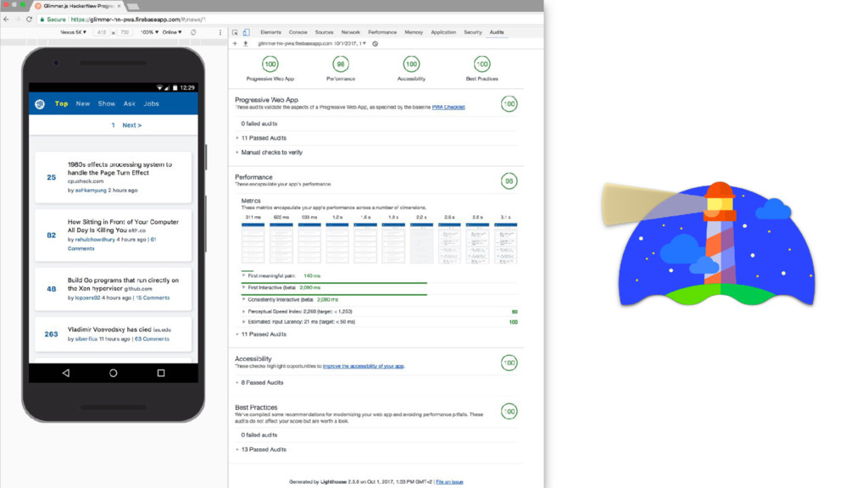Open the PWA Checklist link
Image resolution: width=868 pixels, height=488 pixels.
coord(448,108)
